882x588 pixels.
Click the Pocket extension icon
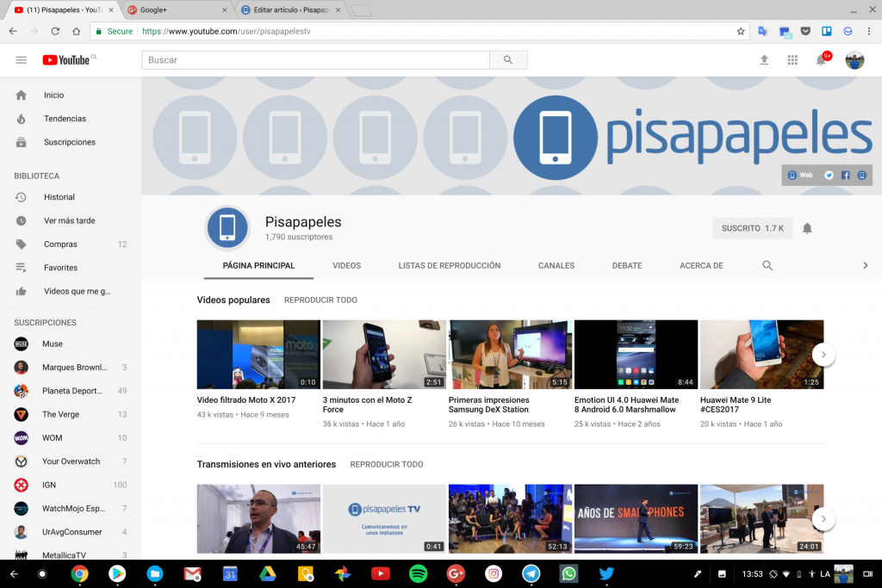pos(805,32)
